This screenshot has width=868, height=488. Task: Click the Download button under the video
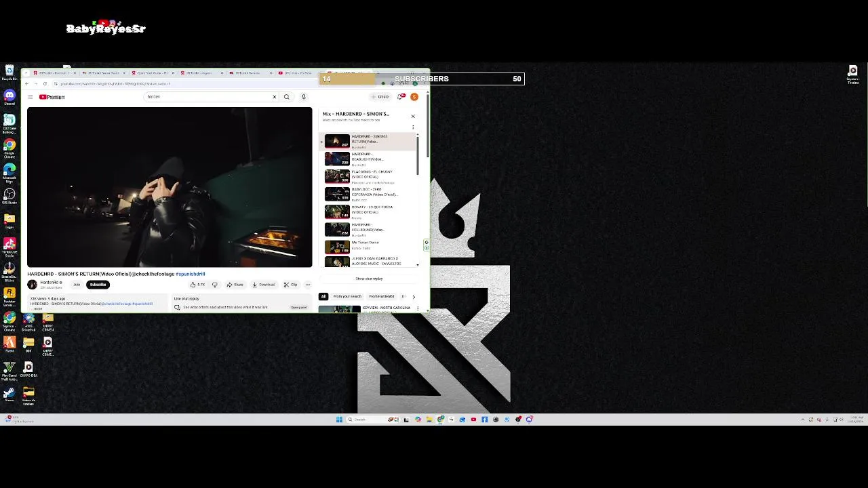coord(264,285)
